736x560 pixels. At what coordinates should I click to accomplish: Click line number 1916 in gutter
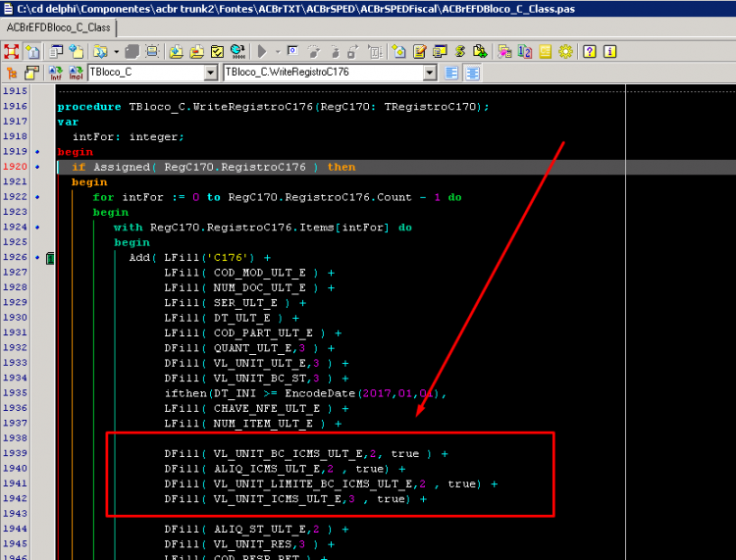coord(15,106)
